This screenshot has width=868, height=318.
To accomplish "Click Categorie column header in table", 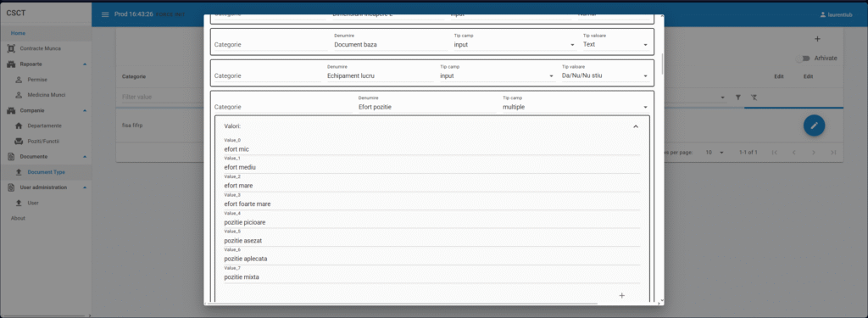I will pyautogui.click(x=133, y=76).
